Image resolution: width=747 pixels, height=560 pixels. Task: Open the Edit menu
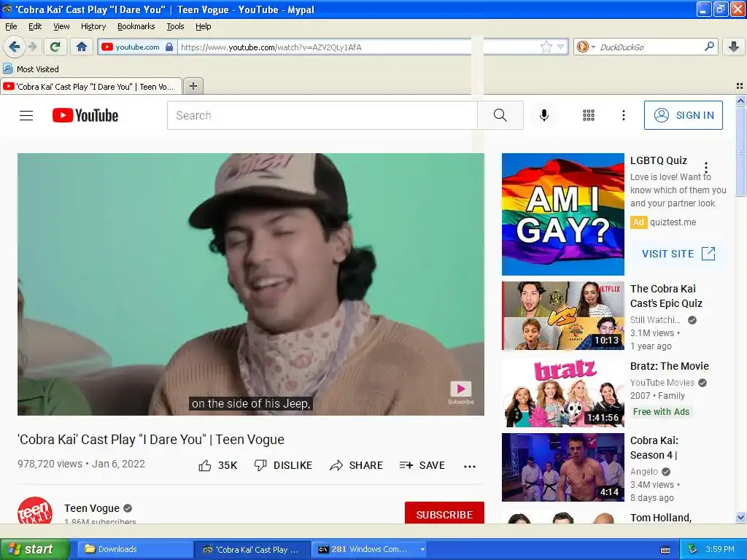coord(35,26)
